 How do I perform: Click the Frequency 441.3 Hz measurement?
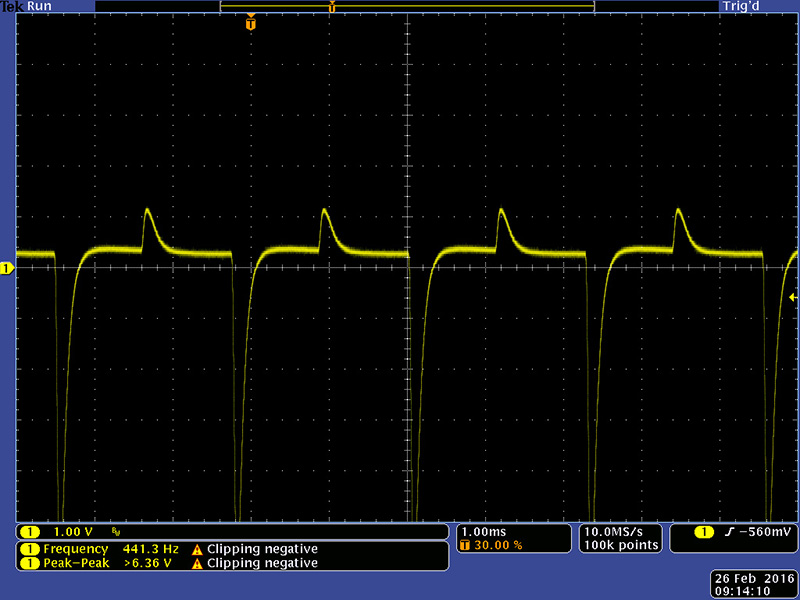110,549
